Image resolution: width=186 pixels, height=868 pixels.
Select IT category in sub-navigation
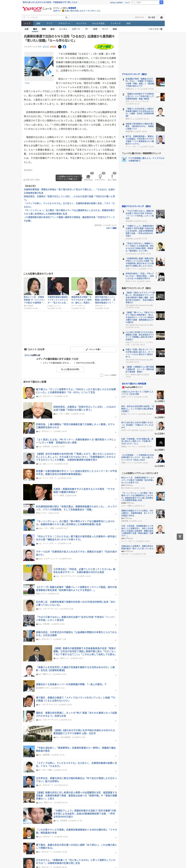86,29
